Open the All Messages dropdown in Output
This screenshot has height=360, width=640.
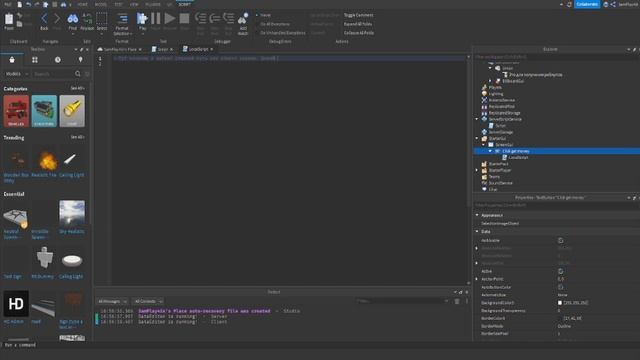click(112, 301)
